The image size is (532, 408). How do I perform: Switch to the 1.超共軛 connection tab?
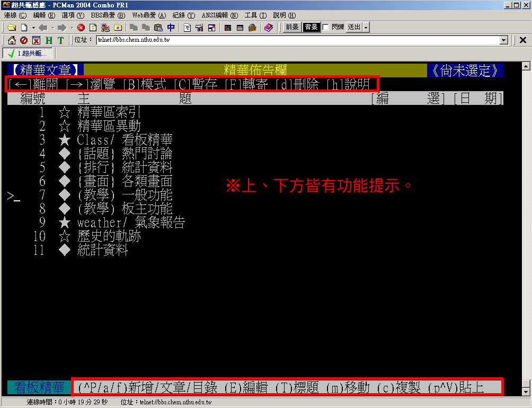point(28,53)
